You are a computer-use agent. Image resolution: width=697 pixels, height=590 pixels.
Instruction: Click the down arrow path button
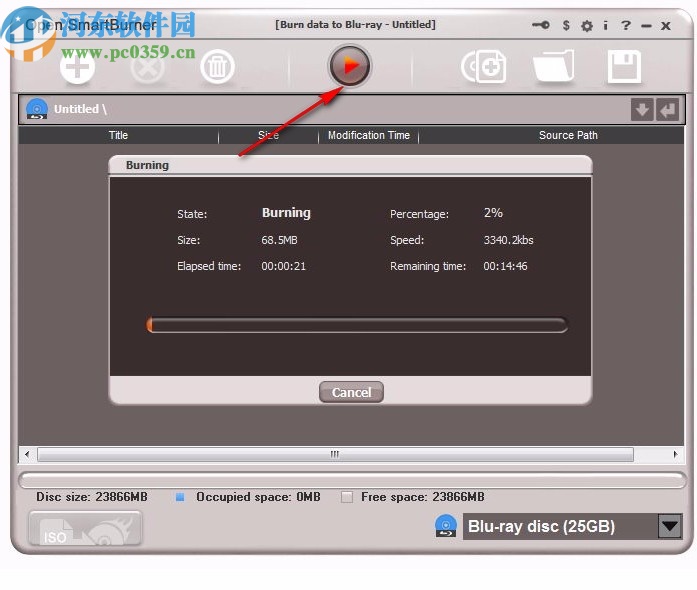[x=642, y=109]
